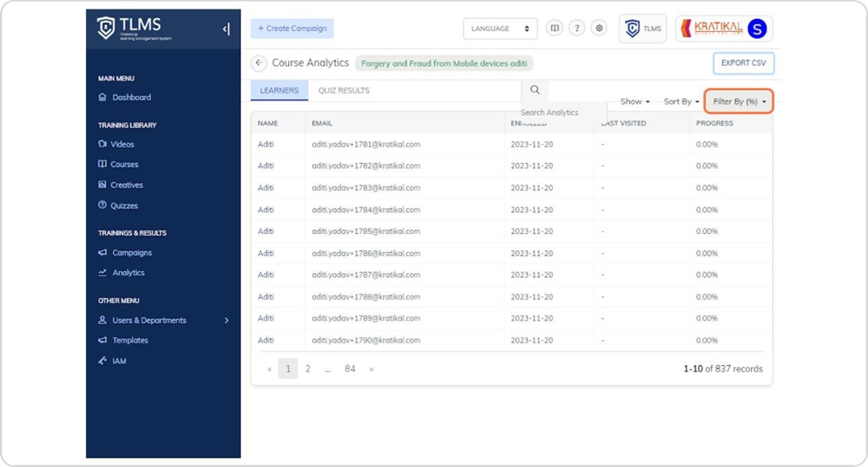The width and height of the screenshot is (868, 467).
Task: Open the Show dropdown
Action: (x=635, y=101)
